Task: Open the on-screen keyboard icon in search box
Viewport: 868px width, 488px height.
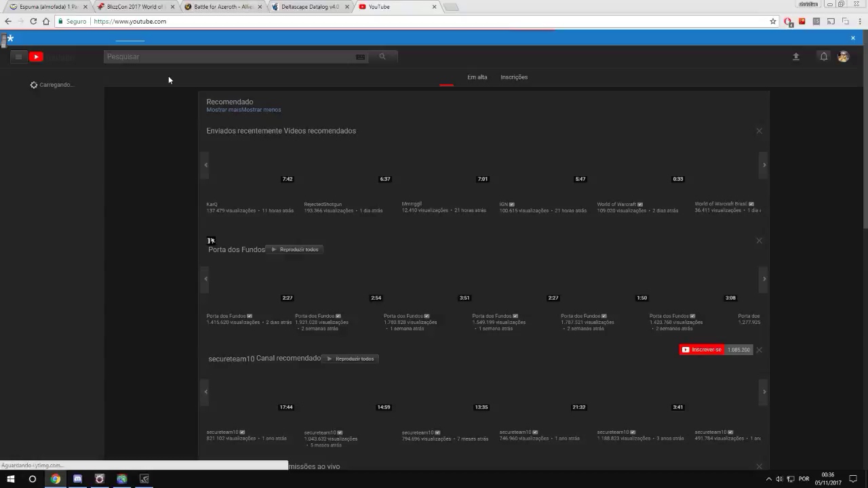Action: (360, 57)
